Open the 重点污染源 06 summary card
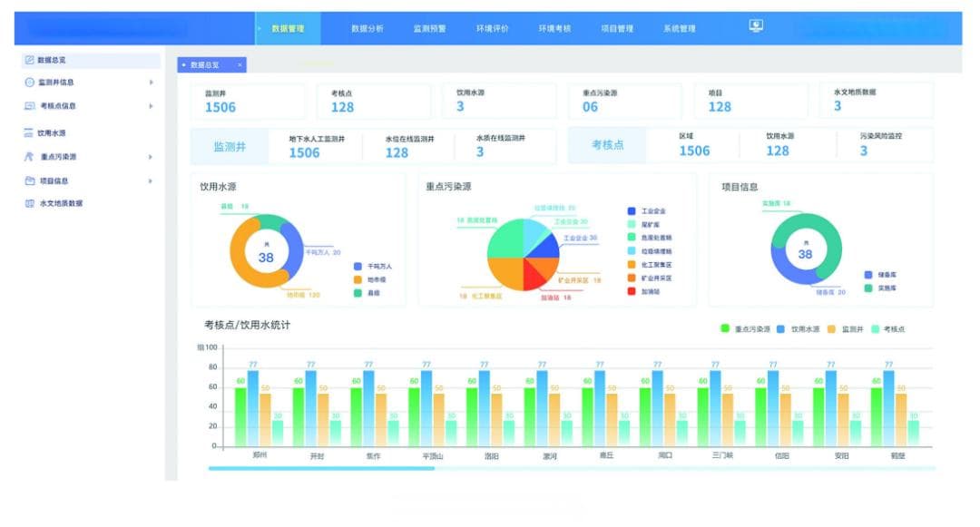Screen dimensions: 980x527 pos(624,102)
